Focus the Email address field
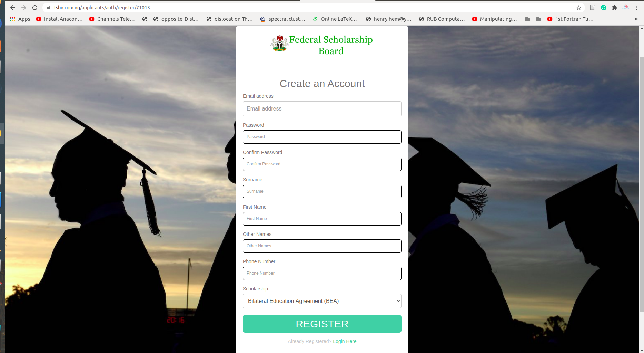644x353 pixels. click(x=322, y=109)
